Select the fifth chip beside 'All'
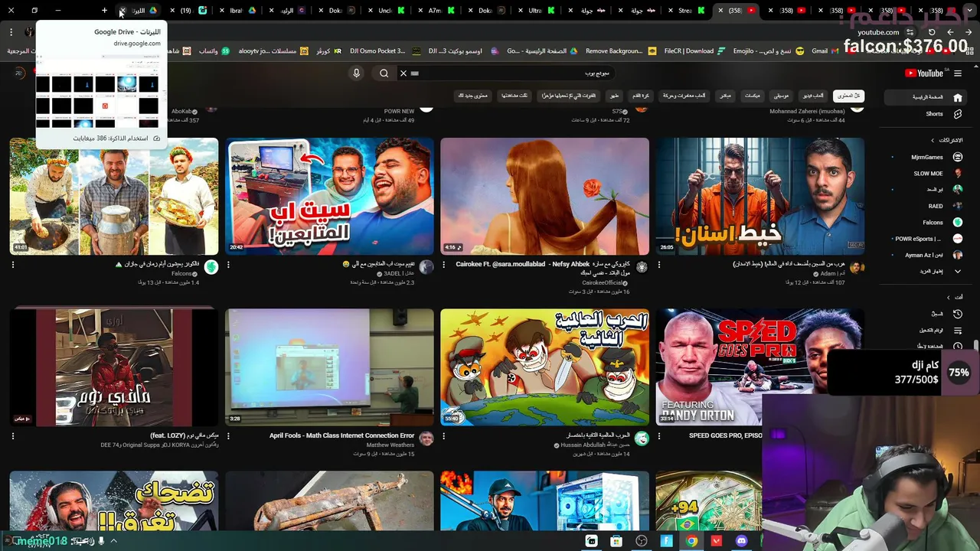This screenshot has height=551, width=980. (725, 96)
